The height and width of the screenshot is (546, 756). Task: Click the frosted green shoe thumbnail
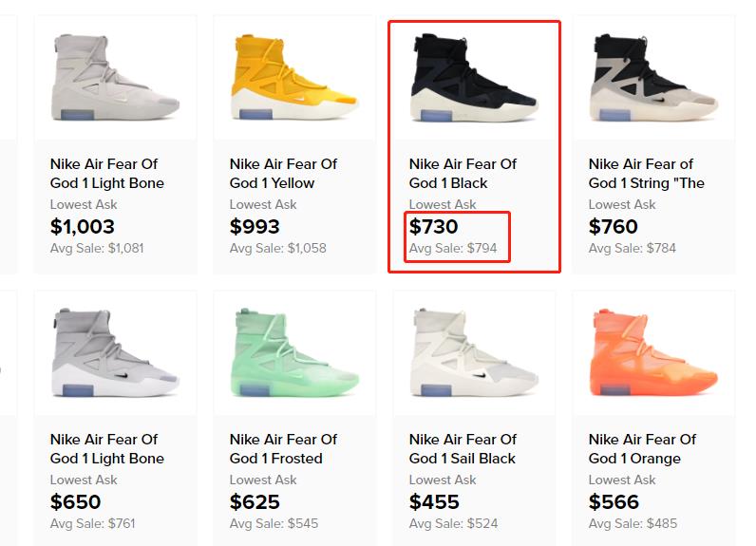coord(294,354)
